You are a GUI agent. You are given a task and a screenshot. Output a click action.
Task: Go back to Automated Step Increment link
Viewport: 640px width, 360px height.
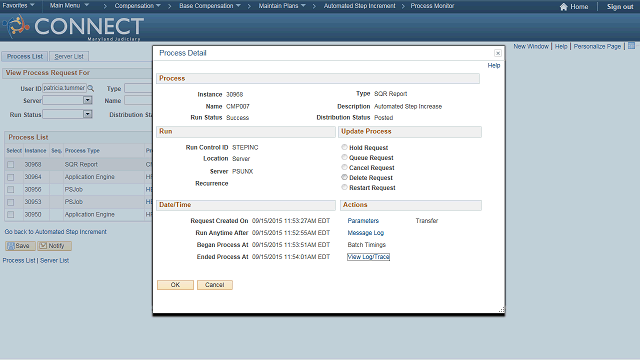coord(56,231)
